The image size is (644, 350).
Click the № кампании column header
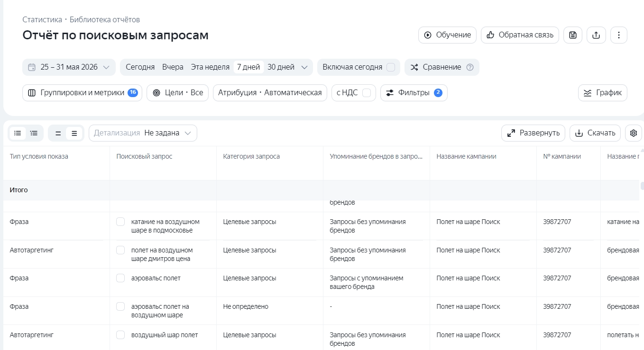pos(562,156)
